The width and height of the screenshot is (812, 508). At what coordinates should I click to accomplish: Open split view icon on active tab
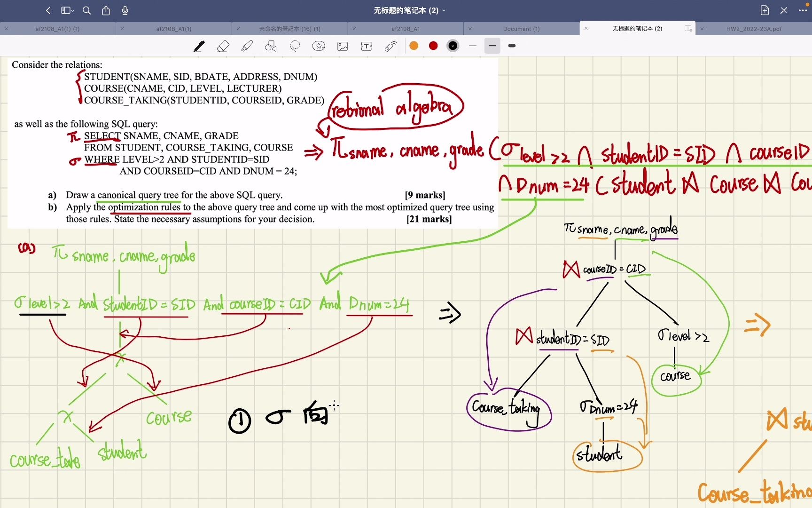(688, 29)
